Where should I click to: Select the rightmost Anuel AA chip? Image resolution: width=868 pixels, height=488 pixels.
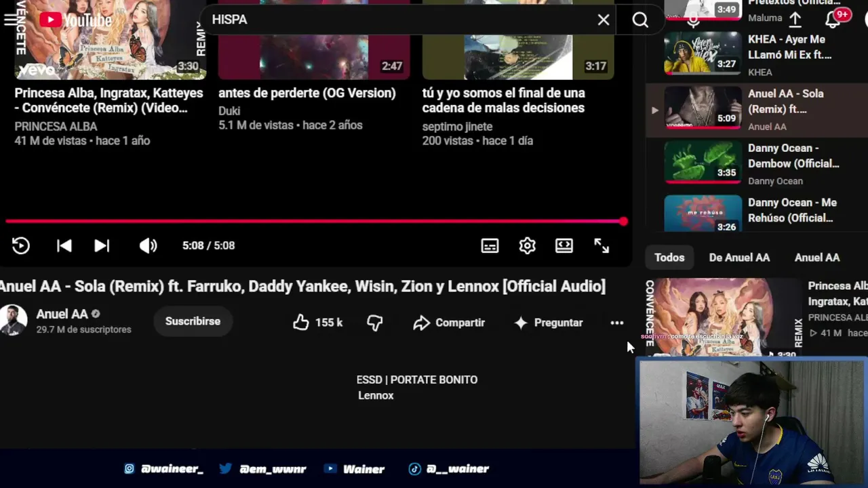[x=817, y=258]
